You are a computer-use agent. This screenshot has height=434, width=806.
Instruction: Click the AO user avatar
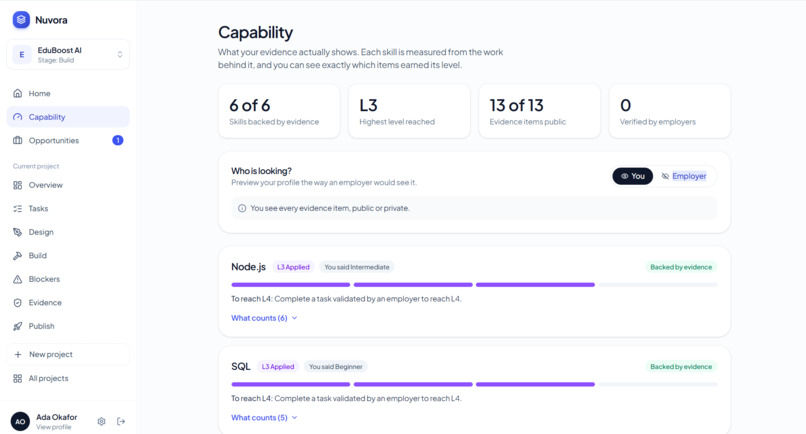point(20,422)
